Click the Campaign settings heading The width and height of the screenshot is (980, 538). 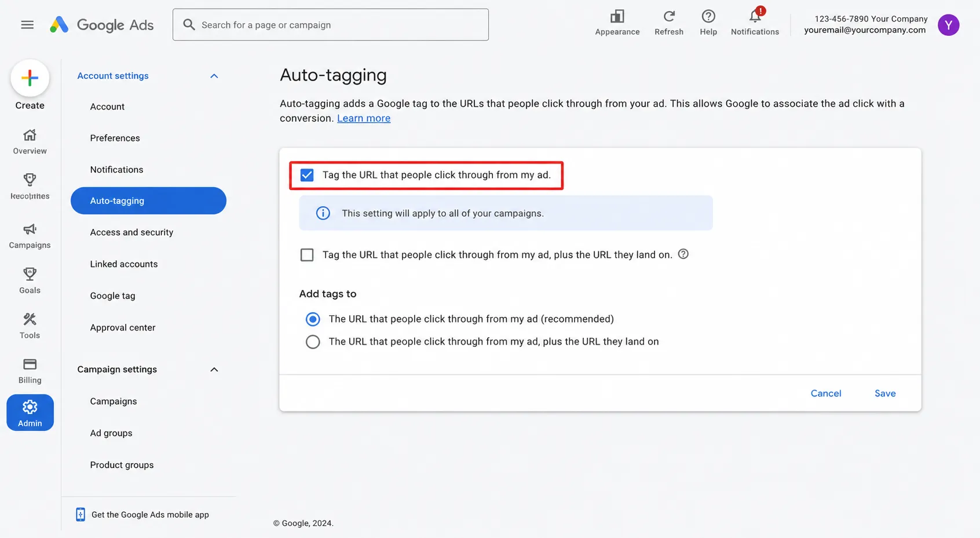tap(117, 369)
